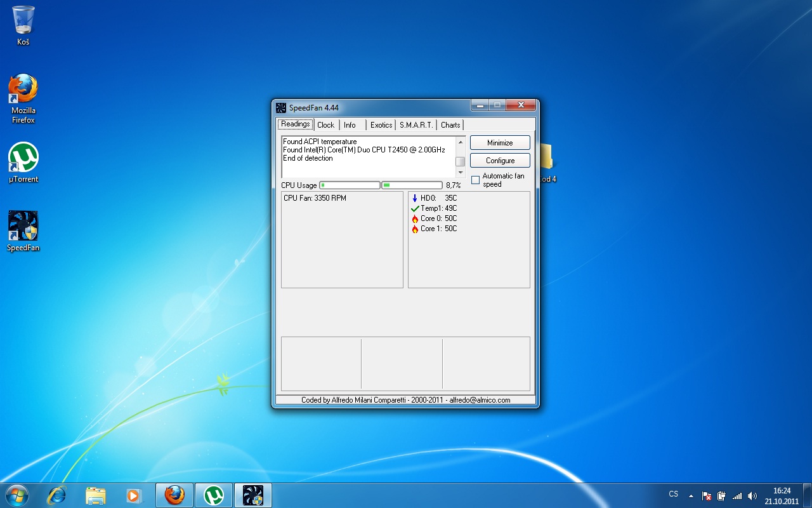Click 'Found ACPI temperature' log line
Image resolution: width=812 pixels, height=508 pixels.
[320, 142]
